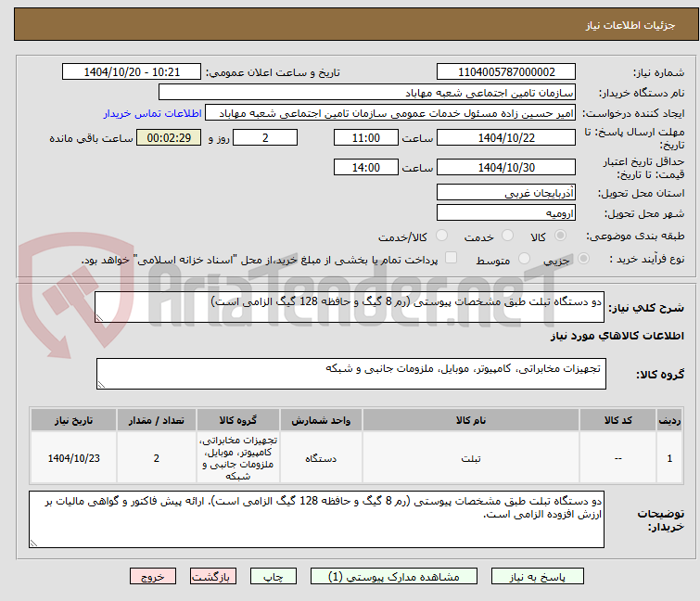The width and height of the screenshot is (700, 601).
Task: Select the کالا radio button
Action: pyautogui.click(x=560, y=236)
